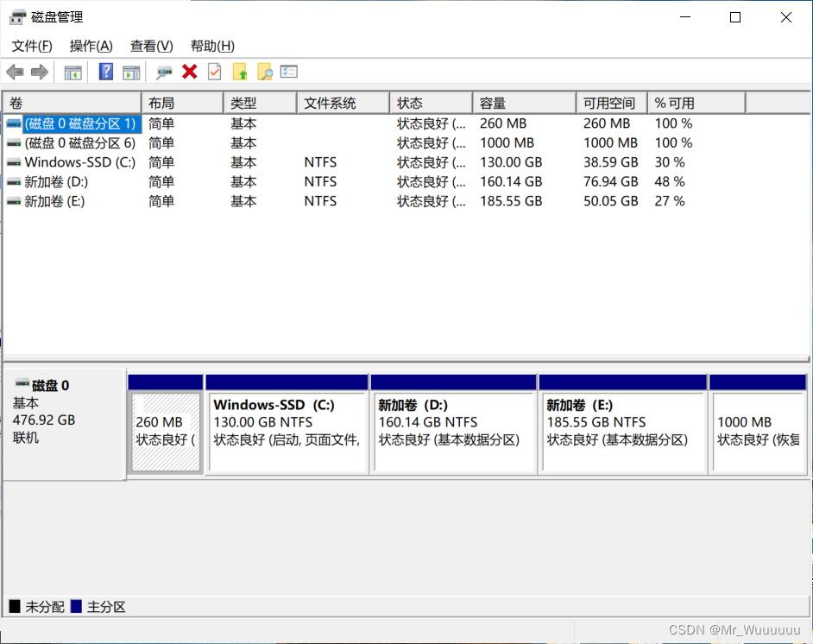The height and width of the screenshot is (644, 813).
Task: Click the blue 主分区 legend swatch
Action: [x=76, y=606]
